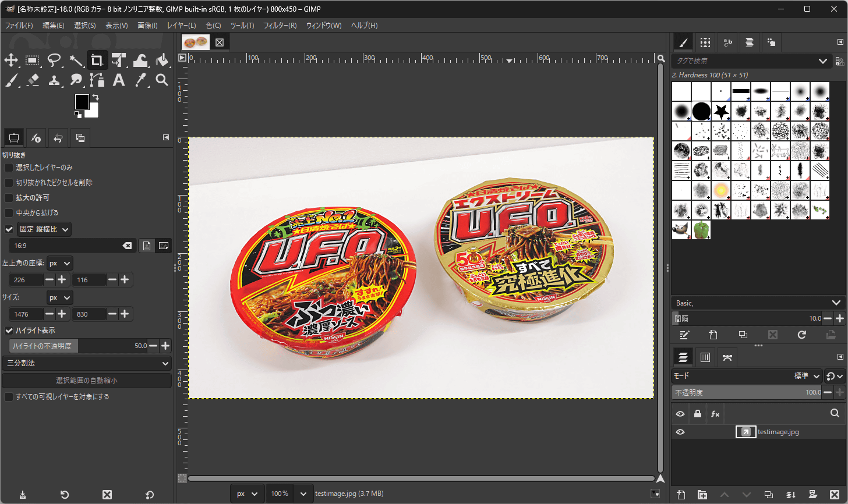Viewport: 848px width, 504px height.
Task: Choose the Fuzzy Select magic wand tool
Action: 76,61
